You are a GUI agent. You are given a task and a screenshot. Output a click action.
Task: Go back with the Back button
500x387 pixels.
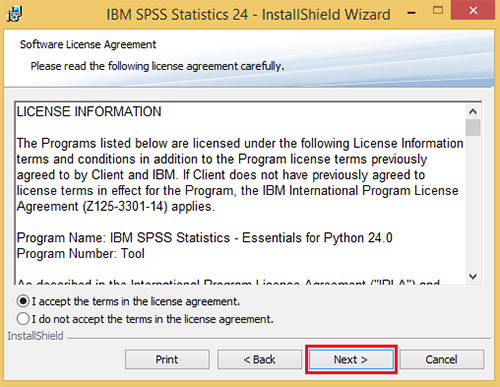tap(259, 359)
